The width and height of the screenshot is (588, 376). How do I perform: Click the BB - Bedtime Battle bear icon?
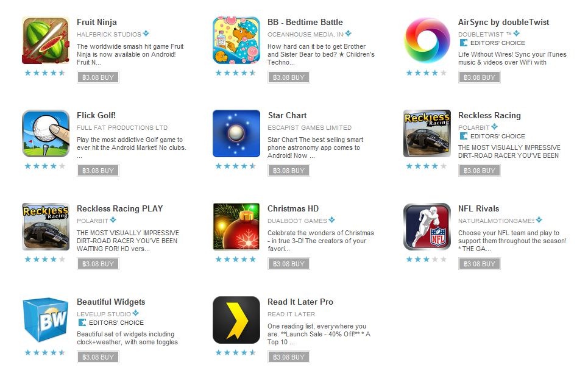click(236, 40)
